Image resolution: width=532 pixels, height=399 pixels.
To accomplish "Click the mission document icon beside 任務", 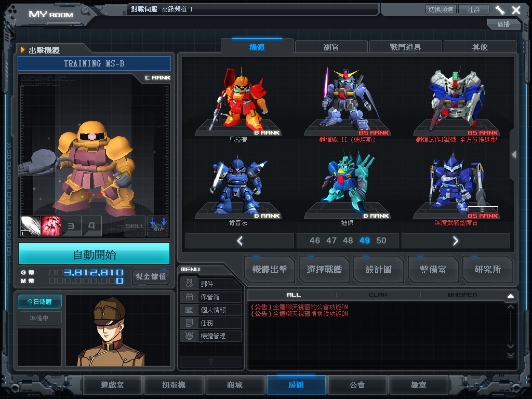I will [189, 323].
